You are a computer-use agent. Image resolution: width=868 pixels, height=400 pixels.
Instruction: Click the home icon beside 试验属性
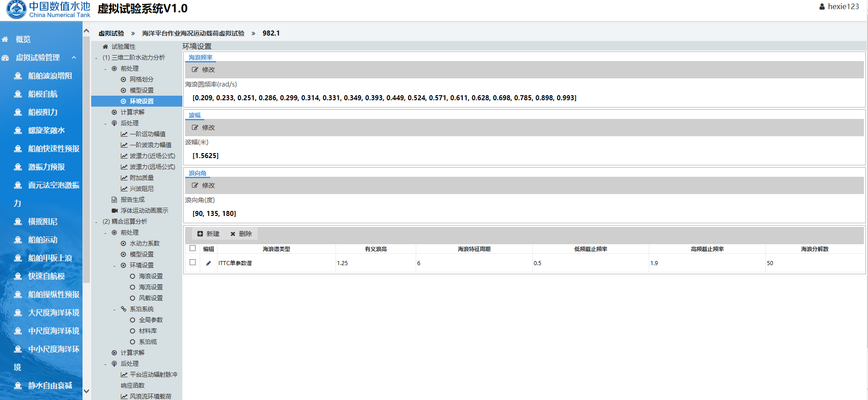(105, 46)
